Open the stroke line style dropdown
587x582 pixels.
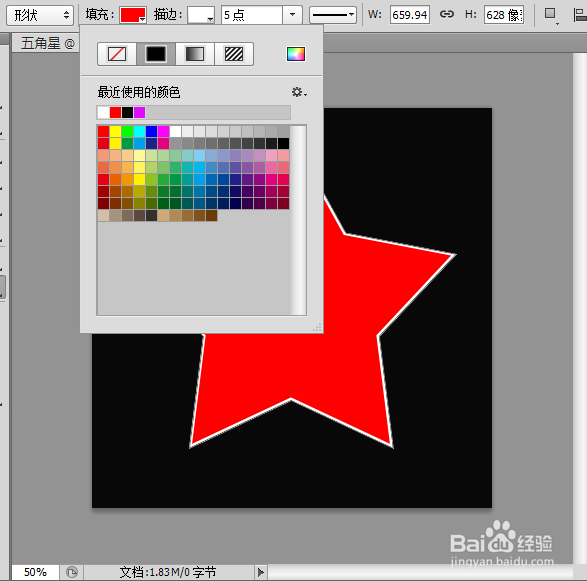(x=333, y=15)
